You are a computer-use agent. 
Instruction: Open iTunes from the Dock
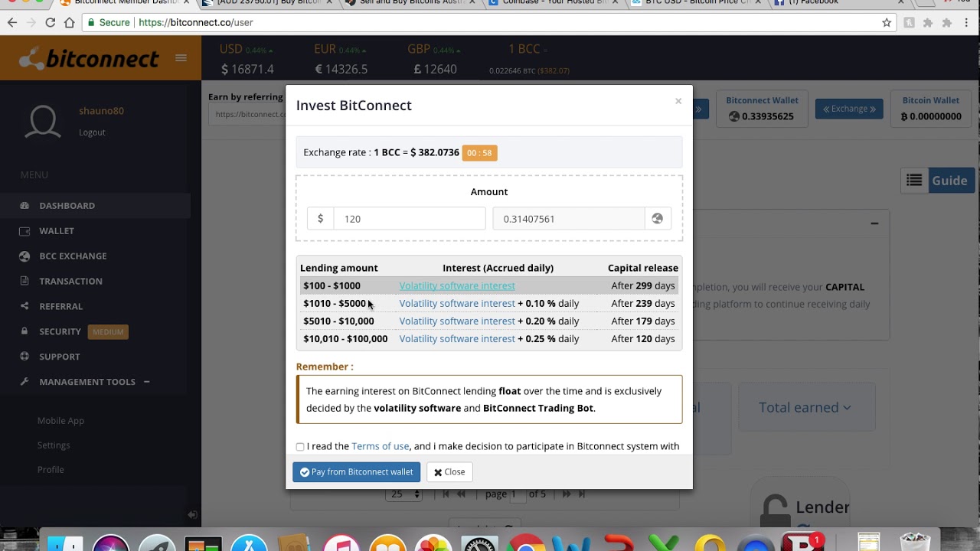[x=341, y=543]
